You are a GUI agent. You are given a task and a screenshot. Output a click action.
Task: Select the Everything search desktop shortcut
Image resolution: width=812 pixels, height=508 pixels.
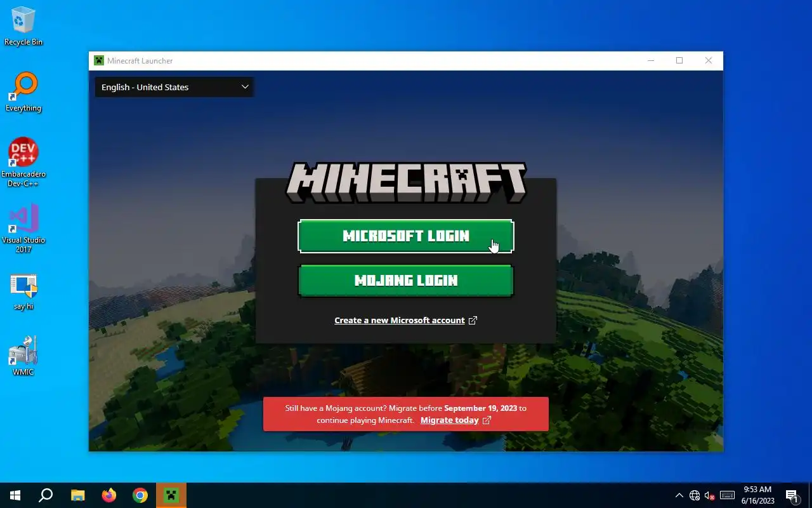[x=23, y=93]
